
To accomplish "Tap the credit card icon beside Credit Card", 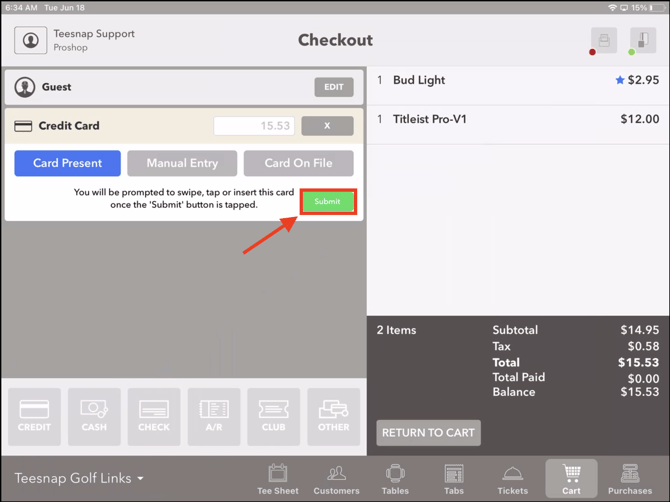I will 23,126.
